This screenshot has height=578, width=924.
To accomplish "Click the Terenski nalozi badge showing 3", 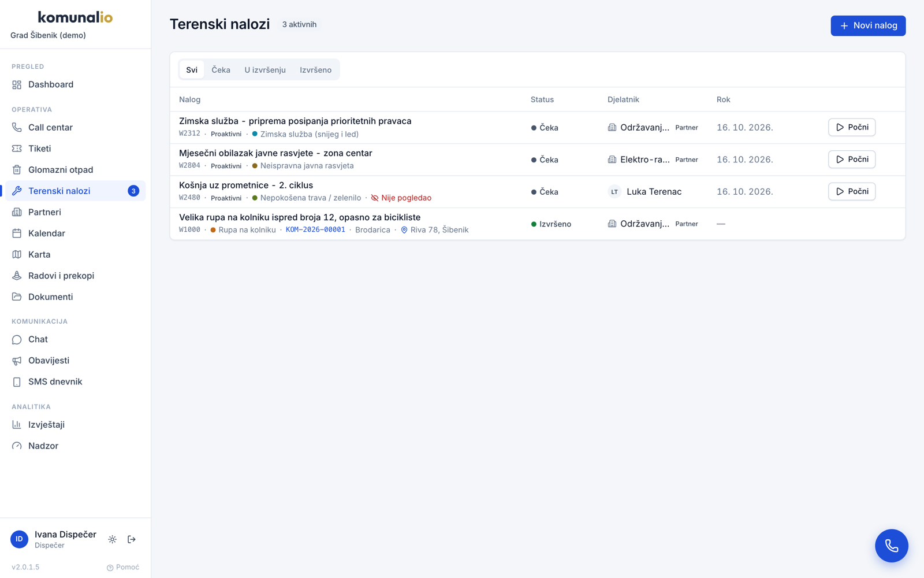I will click(x=133, y=191).
